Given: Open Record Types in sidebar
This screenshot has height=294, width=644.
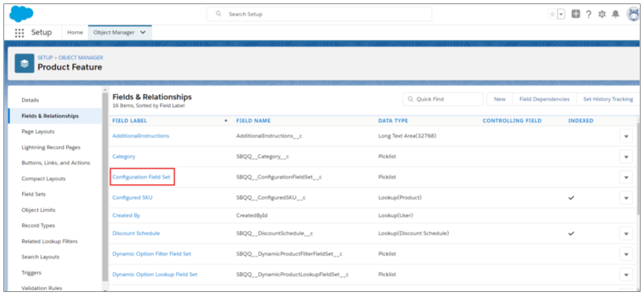Looking at the screenshot, I should (38, 225).
